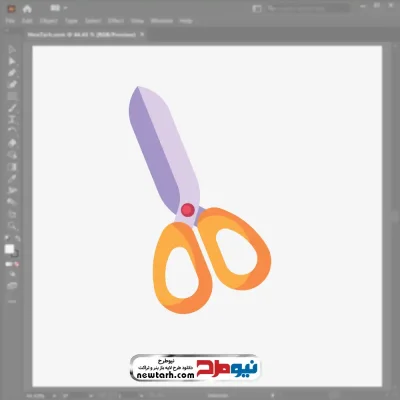Click the white Fill color swatch
Screen dimensions: 400x400
click(x=9, y=249)
